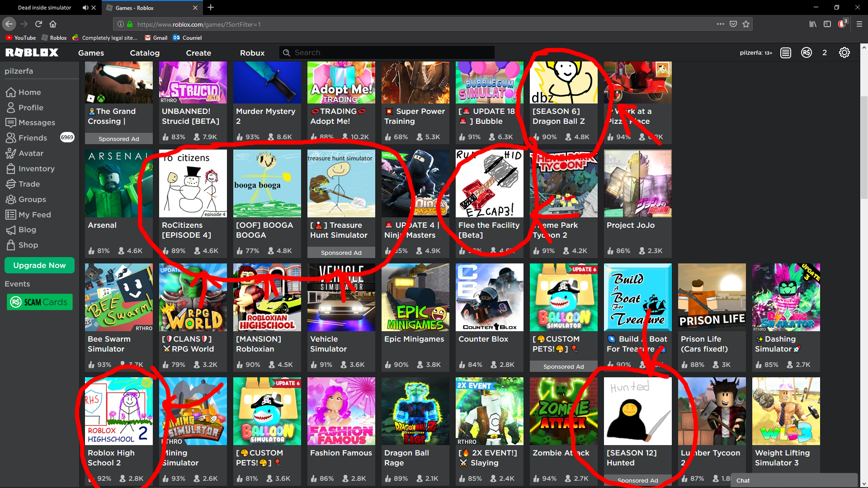Click the Vehicle Simulator title text
The width and height of the screenshot is (868, 488).
point(328,344)
